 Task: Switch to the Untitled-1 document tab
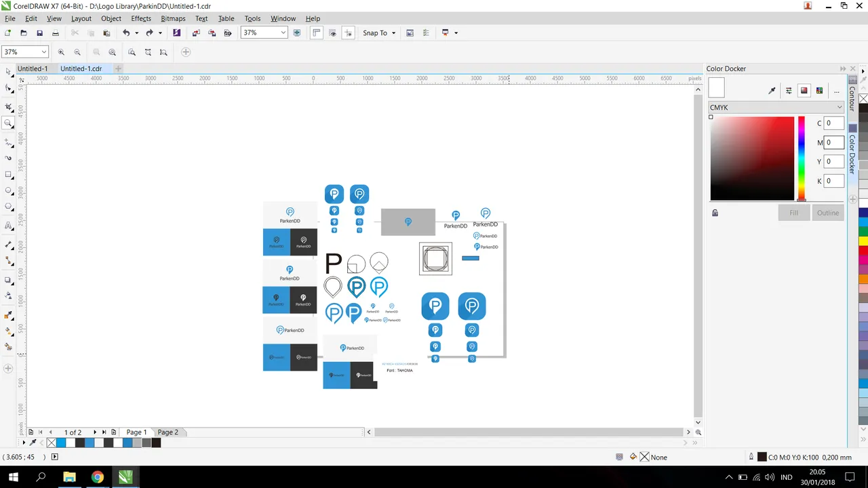(33, 68)
